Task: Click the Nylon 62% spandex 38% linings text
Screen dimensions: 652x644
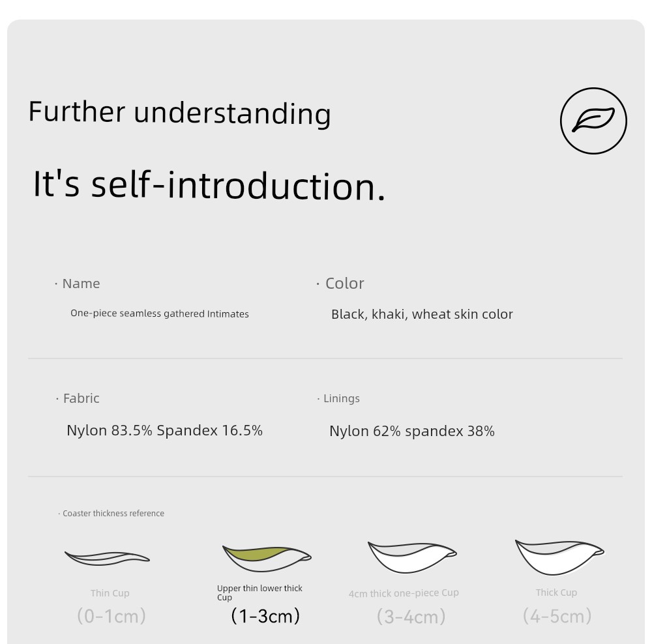Action: (411, 431)
